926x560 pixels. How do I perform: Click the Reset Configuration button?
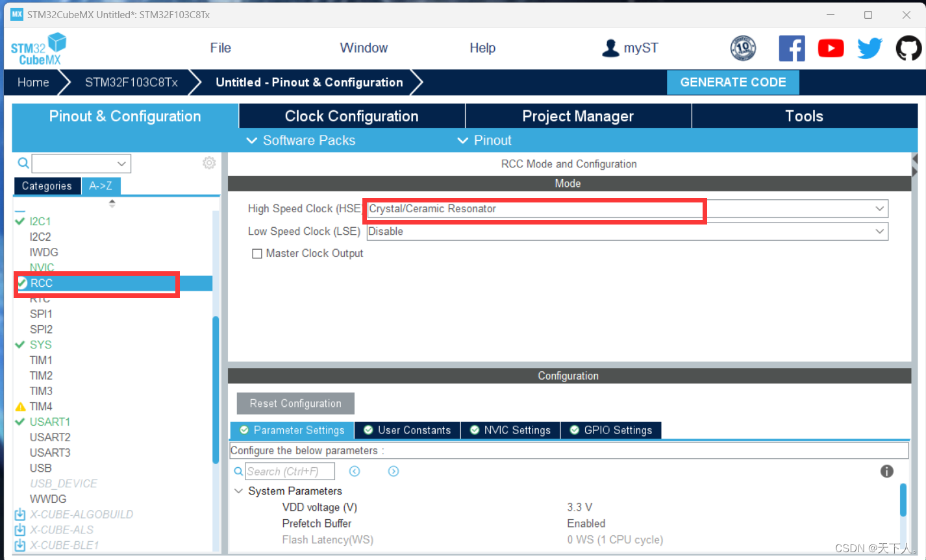click(295, 404)
